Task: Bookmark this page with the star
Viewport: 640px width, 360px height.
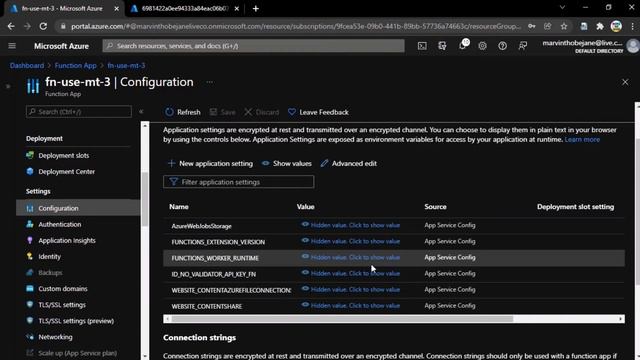Action: (x=564, y=27)
